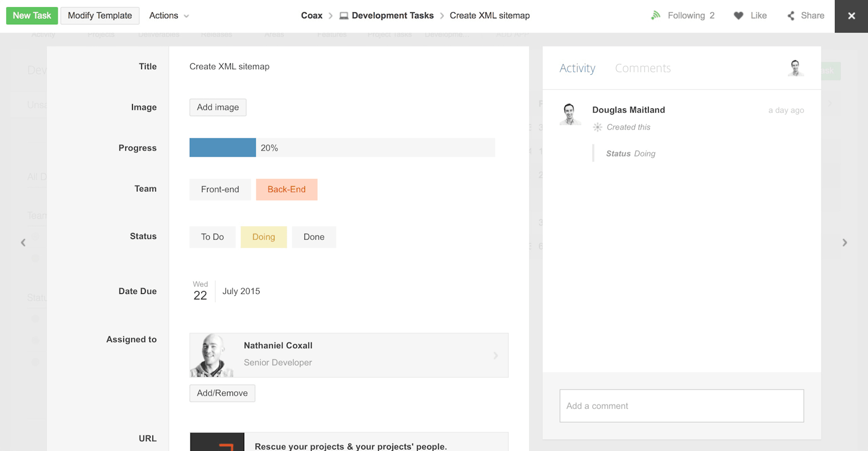
Task: Close the task detail panel
Action: tap(851, 16)
